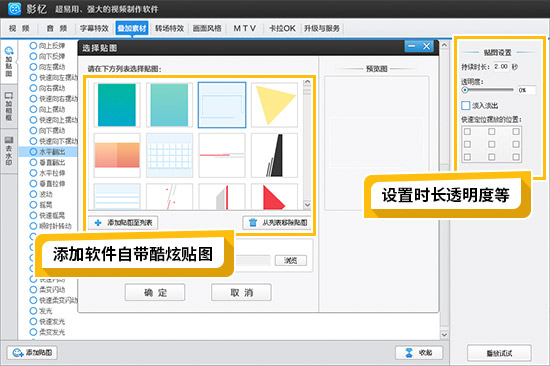Click the 透明度 transparency slider handle
The width and height of the screenshot is (550, 366).
[x=465, y=90]
